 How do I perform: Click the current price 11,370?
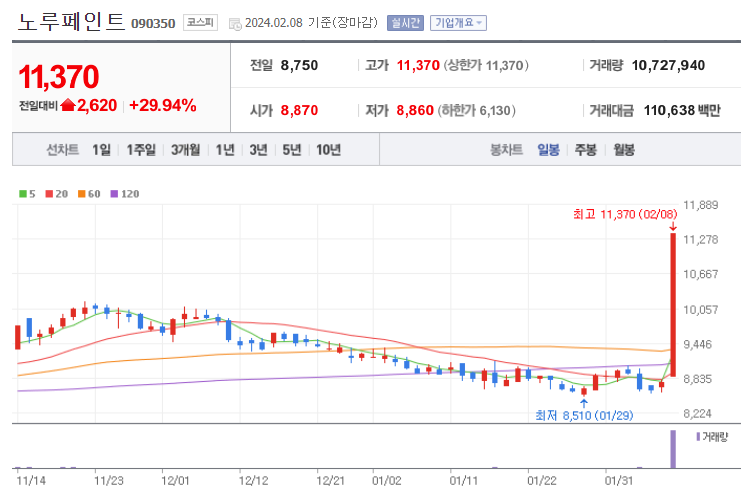[x=59, y=77]
